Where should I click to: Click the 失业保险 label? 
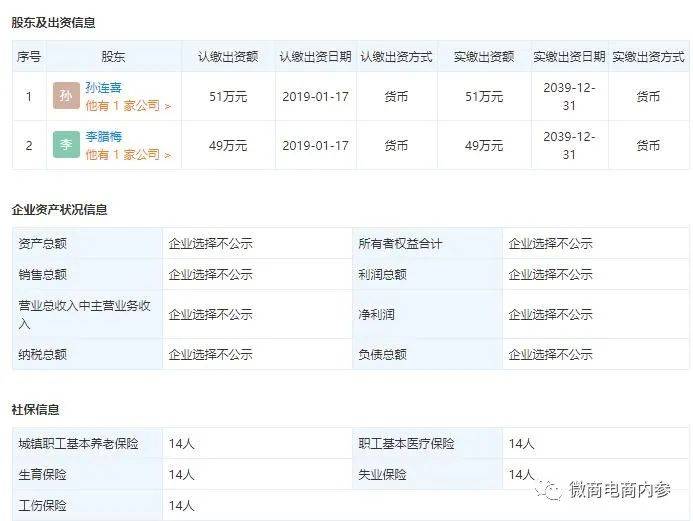382,475
